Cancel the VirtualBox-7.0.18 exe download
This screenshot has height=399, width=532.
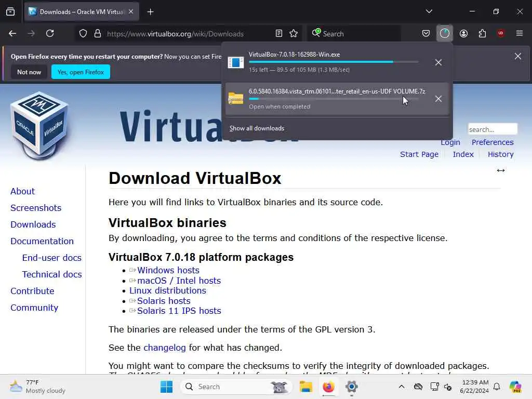[438, 62]
